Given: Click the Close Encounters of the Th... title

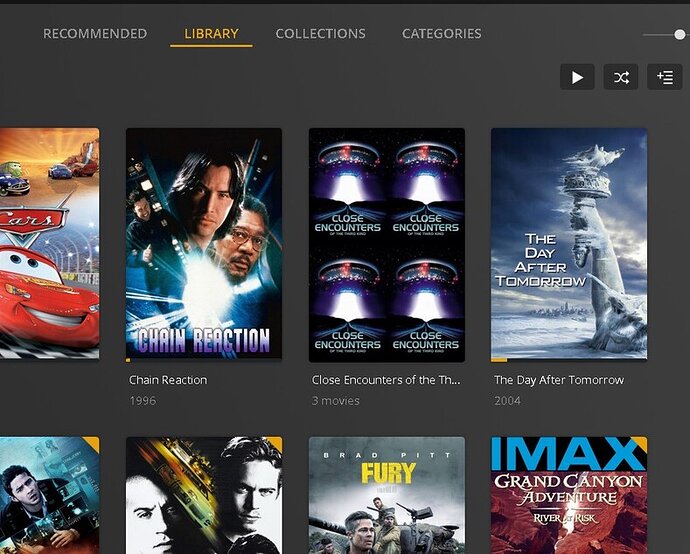Looking at the screenshot, I should [x=386, y=380].
